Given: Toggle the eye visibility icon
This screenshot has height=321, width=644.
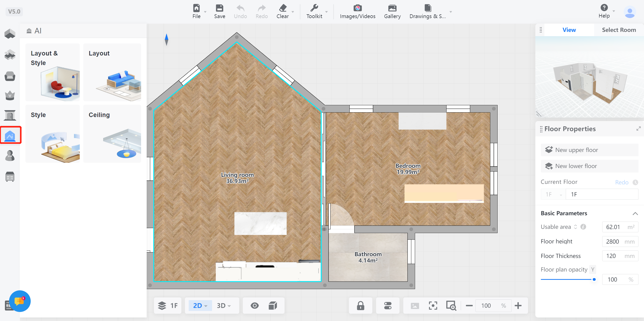Looking at the screenshot, I should tap(255, 306).
